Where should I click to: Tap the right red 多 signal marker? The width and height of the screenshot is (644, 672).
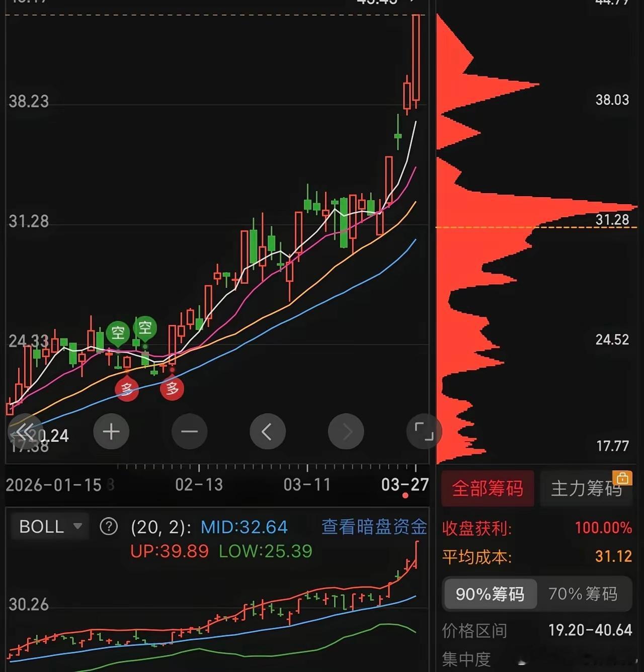point(172,388)
